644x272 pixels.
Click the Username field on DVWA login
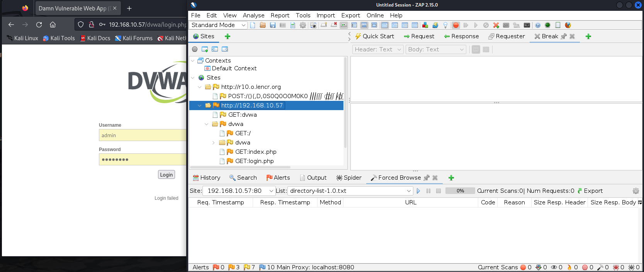pos(143,135)
